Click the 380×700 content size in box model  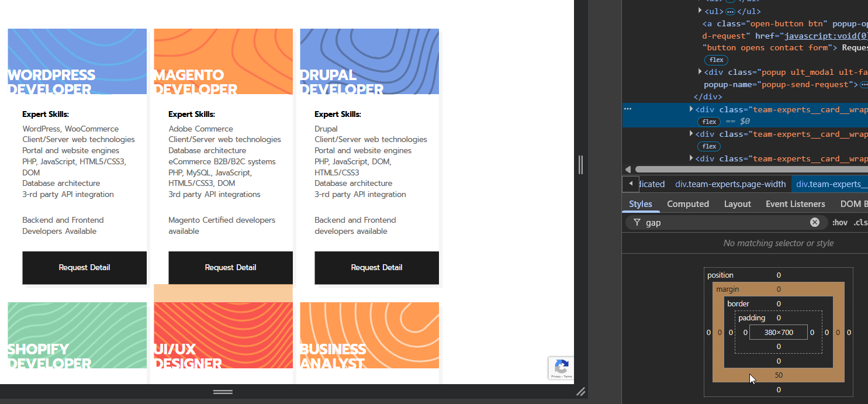coord(779,332)
